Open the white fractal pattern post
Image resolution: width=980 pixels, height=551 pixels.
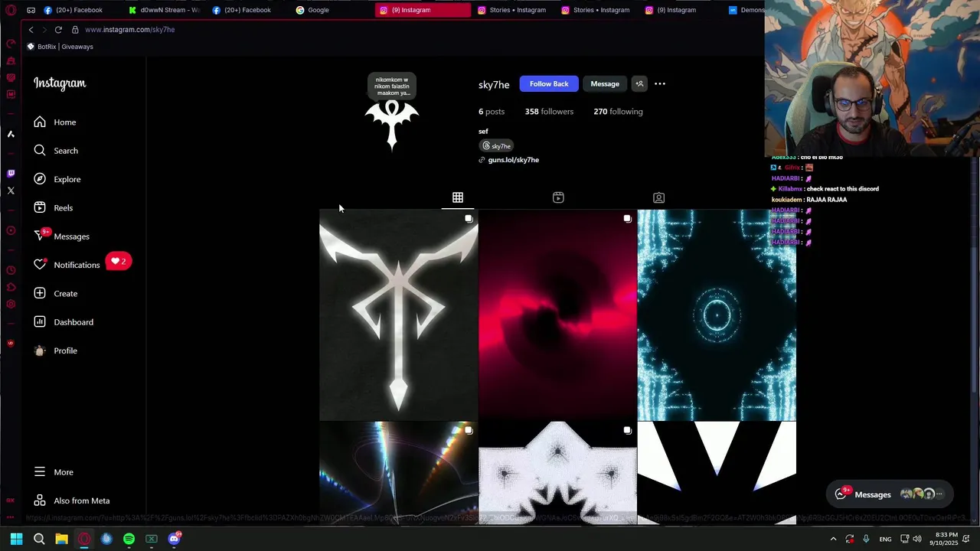[557, 472]
